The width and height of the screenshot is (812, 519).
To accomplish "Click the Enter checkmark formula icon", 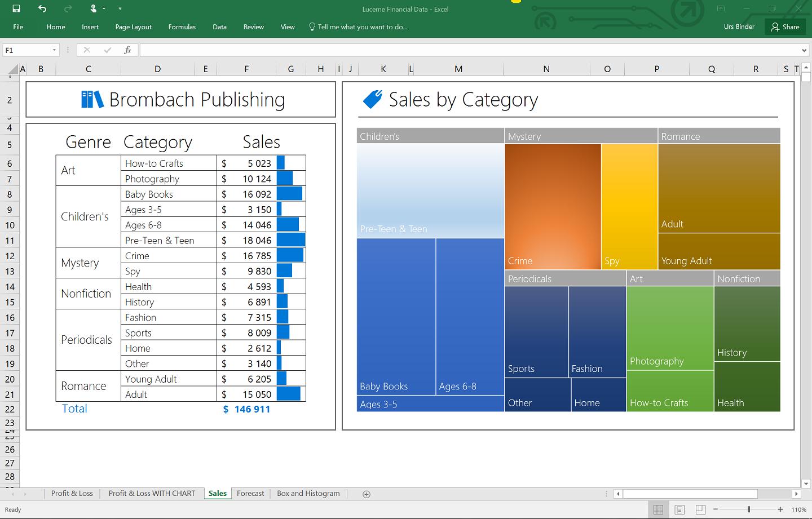I will click(107, 50).
